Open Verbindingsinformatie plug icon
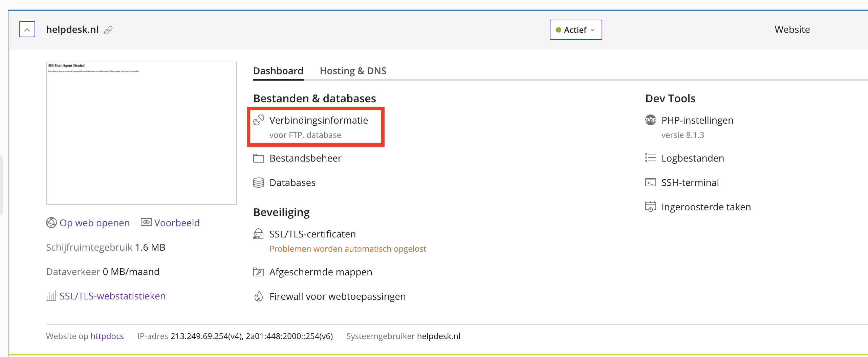 tap(259, 120)
